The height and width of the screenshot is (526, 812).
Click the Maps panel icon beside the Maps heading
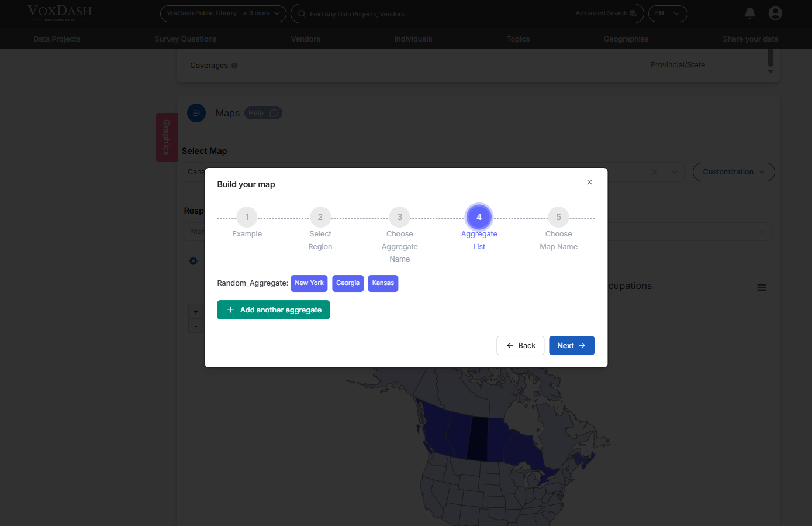(x=196, y=113)
